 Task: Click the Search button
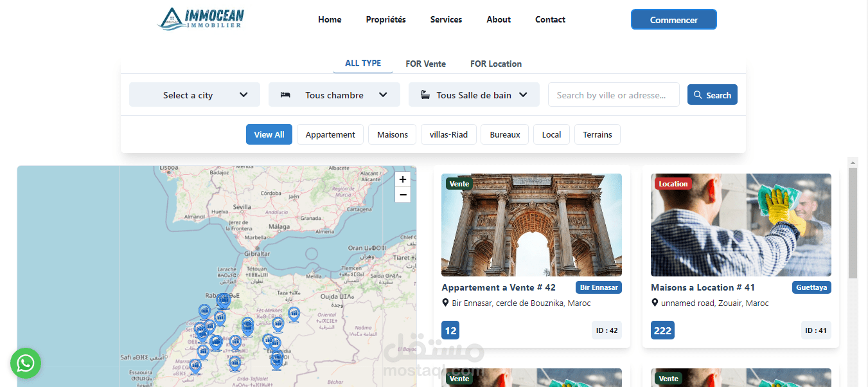pos(713,94)
